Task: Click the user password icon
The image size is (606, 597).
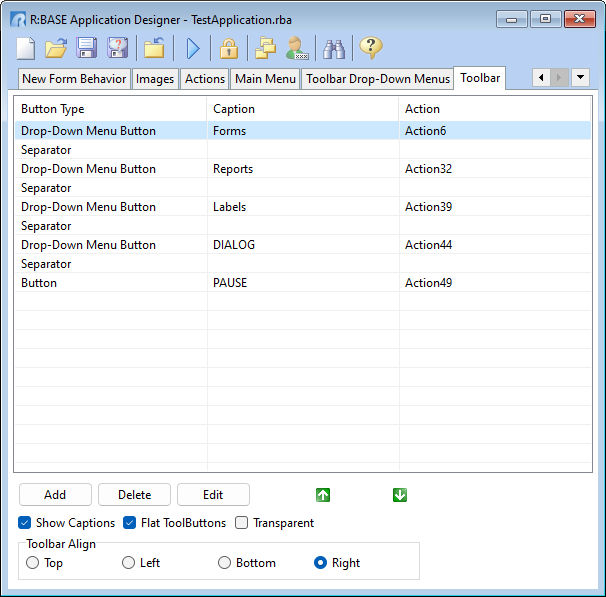Action: (297, 48)
